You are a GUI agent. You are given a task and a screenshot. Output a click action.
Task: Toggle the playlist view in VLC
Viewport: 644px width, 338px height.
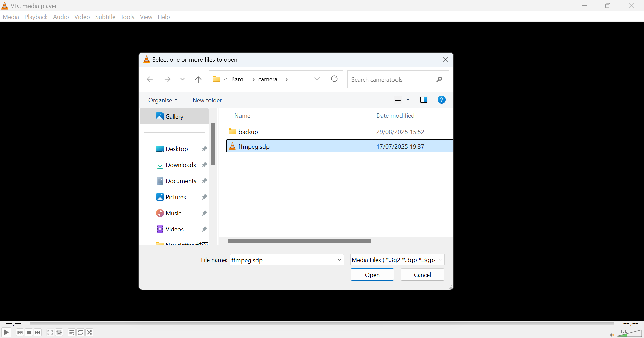click(x=72, y=332)
